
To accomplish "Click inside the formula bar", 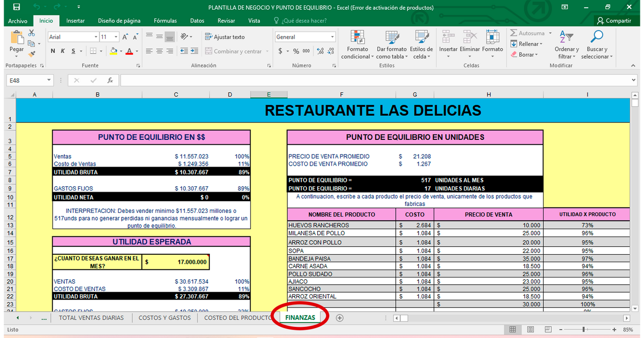I will pyautogui.click(x=312, y=80).
